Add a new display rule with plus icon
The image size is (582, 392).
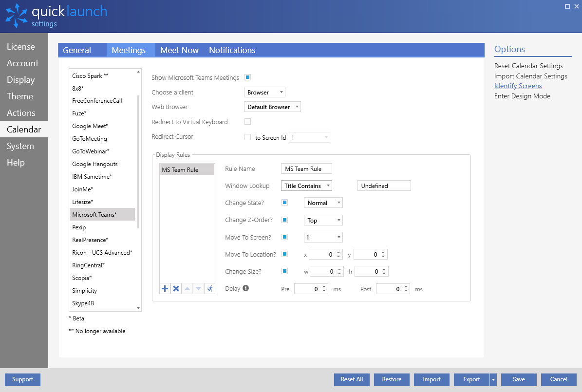[x=165, y=288]
